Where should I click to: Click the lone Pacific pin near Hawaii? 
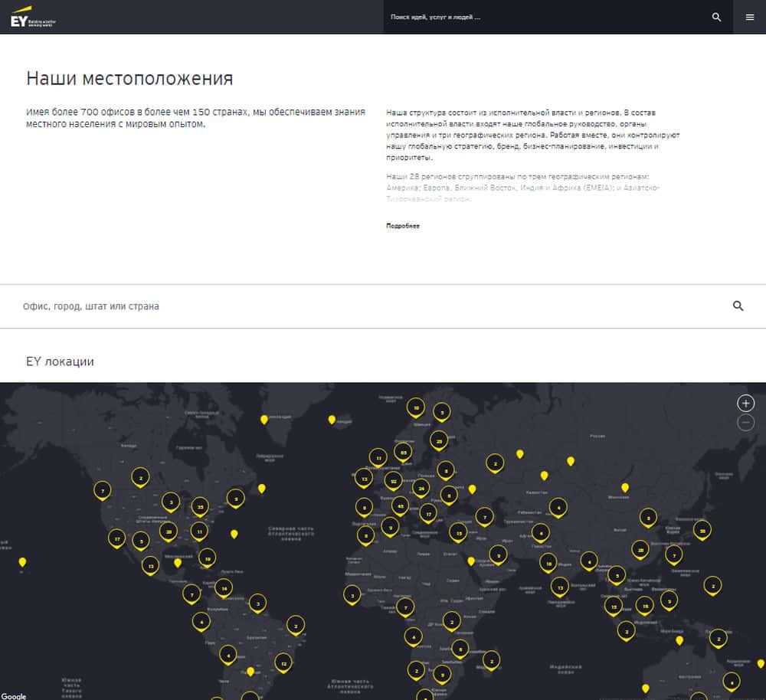[22, 562]
